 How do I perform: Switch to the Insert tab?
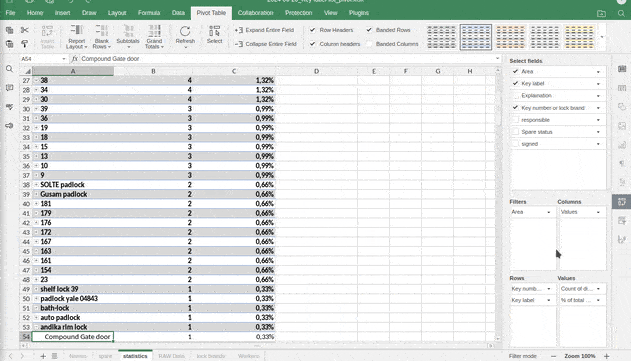[x=62, y=13]
